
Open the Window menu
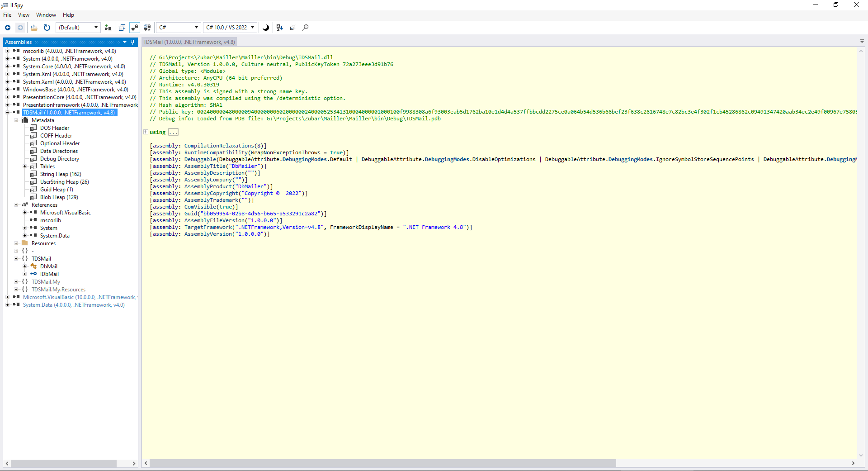[x=46, y=15]
